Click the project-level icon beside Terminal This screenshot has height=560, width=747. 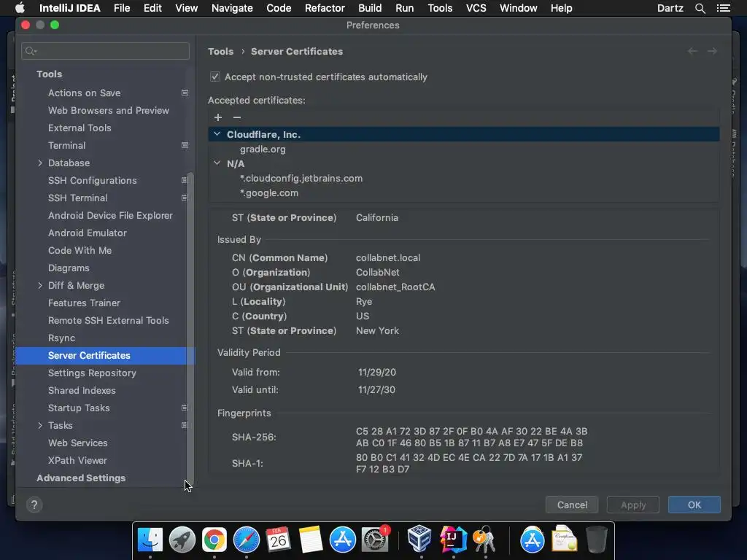(185, 145)
